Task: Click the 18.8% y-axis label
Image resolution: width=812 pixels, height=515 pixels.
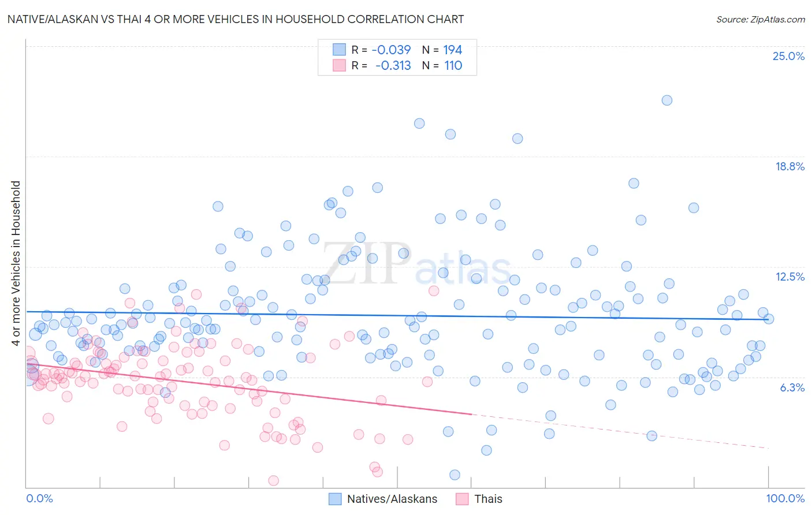Action: point(789,166)
